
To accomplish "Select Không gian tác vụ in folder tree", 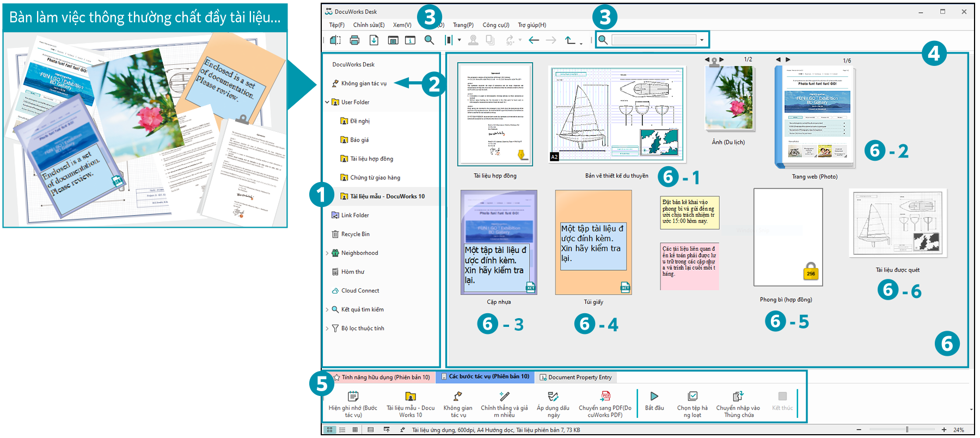I will [x=364, y=83].
